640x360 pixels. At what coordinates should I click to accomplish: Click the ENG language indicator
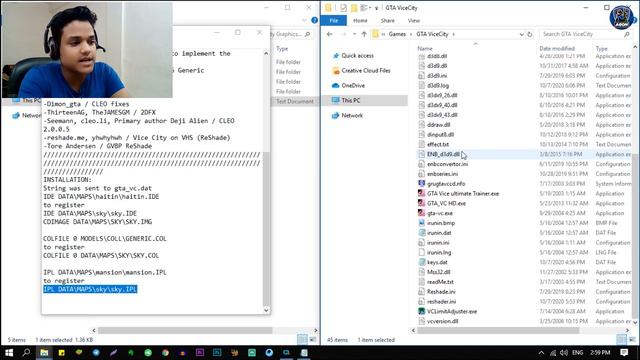click(577, 353)
